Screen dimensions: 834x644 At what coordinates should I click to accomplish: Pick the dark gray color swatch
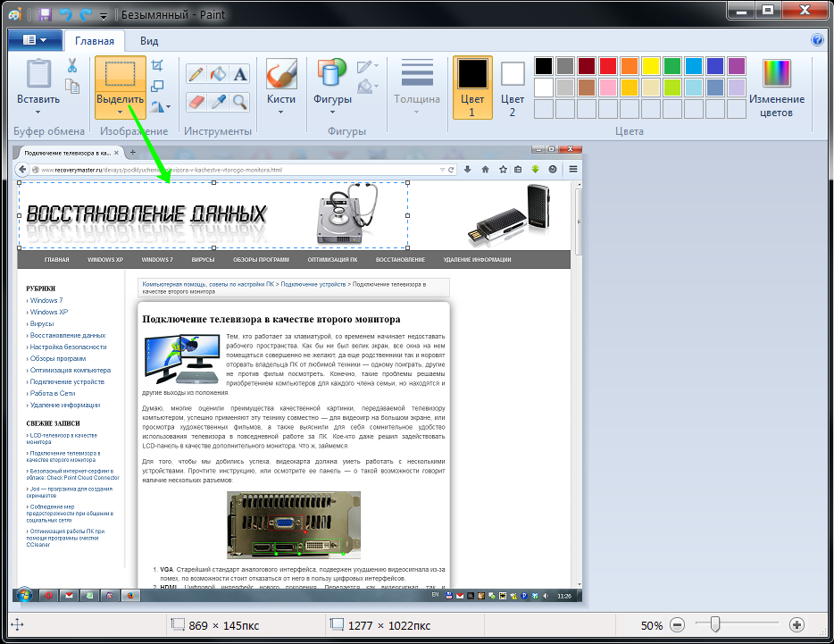click(565, 66)
